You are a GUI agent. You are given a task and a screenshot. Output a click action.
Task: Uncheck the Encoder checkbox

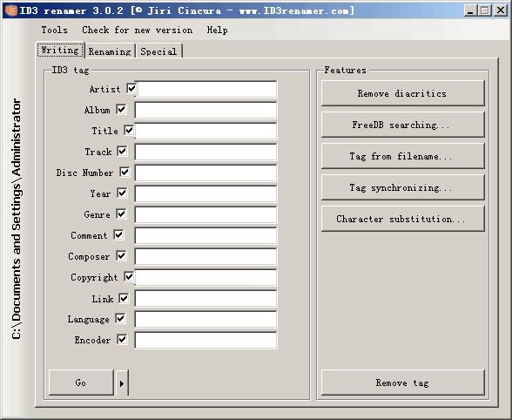tap(122, 340)
